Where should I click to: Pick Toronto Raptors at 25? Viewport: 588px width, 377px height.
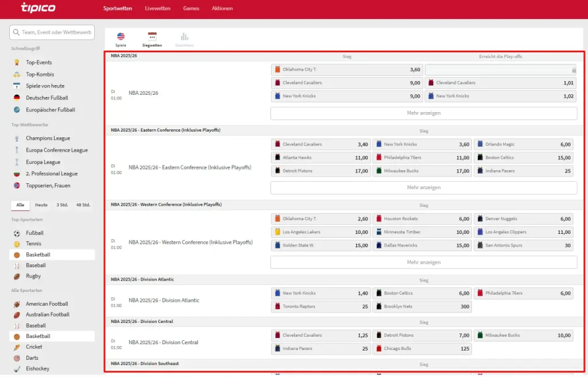pyautogui.click(x=321, y=306)
